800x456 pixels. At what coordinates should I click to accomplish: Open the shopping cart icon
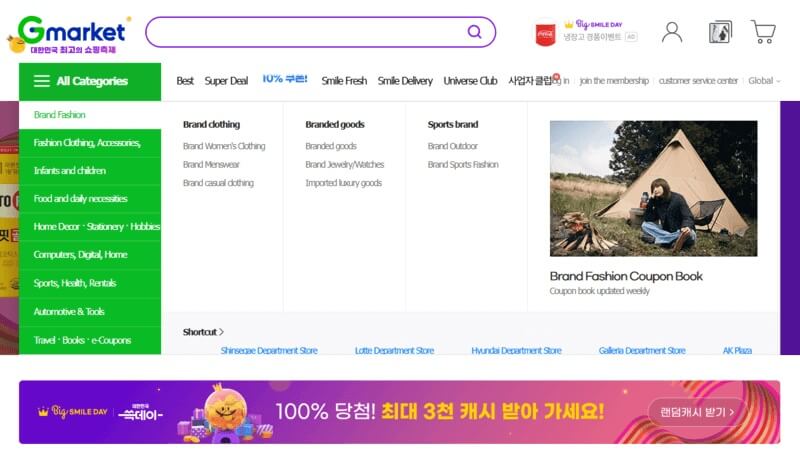pyautogui.click(x=764, y=32)
